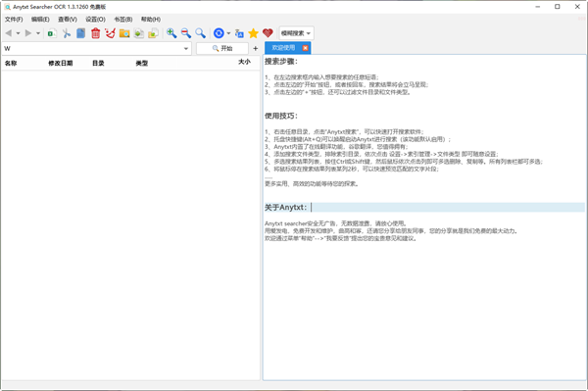This screenshot has width=588, height=391.
Task: Export results to Excel icon
Action: click(52, 33)
